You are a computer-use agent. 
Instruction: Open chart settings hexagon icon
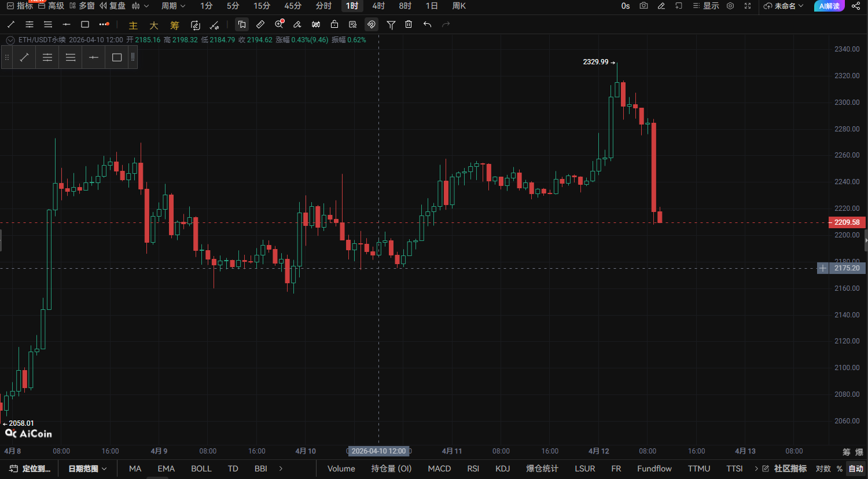pyautogui.click(x=730, y=6)
